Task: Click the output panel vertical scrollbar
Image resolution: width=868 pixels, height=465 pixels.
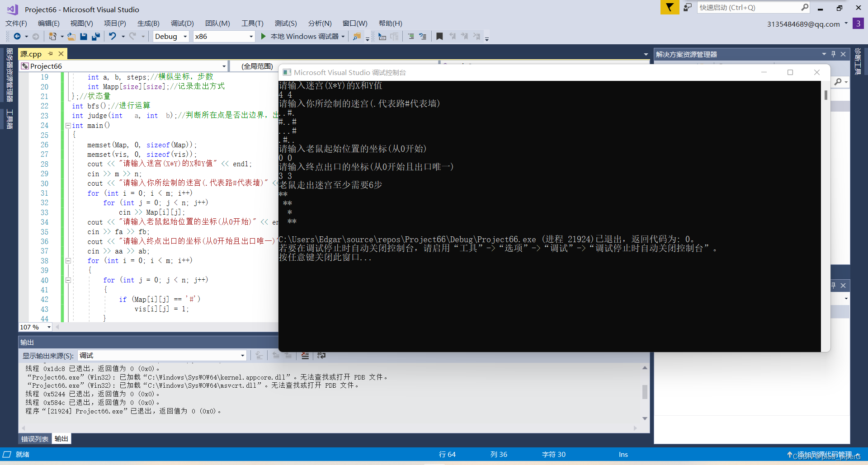Action: click(x=645, y=392)
